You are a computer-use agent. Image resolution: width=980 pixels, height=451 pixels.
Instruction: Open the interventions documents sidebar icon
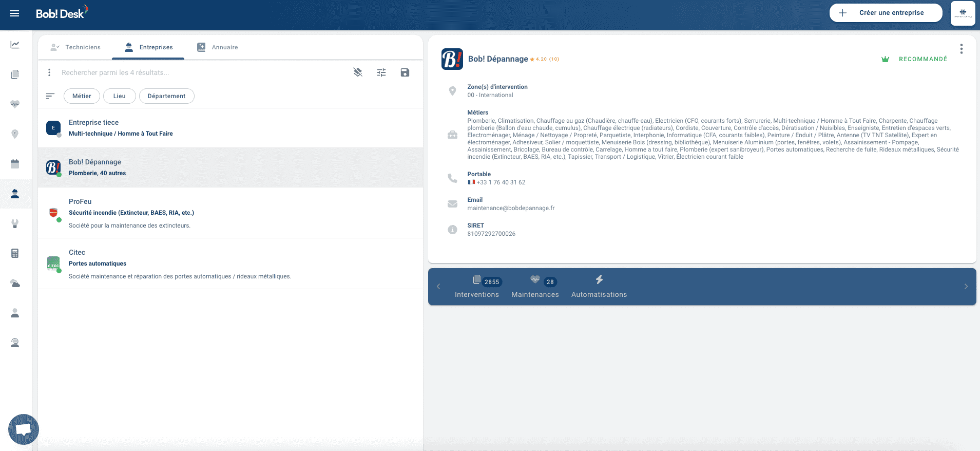tap(15, 74)
